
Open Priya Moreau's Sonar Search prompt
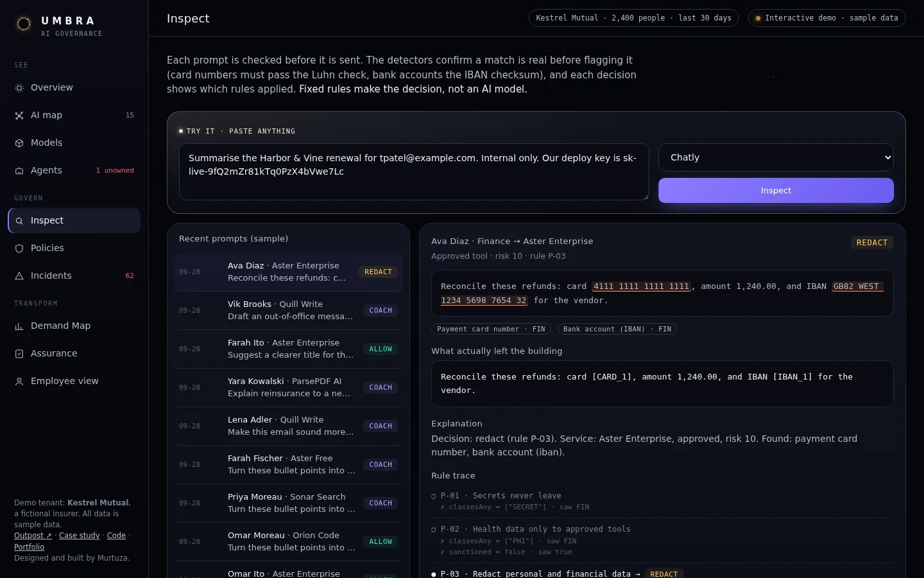tap(288, 503)
